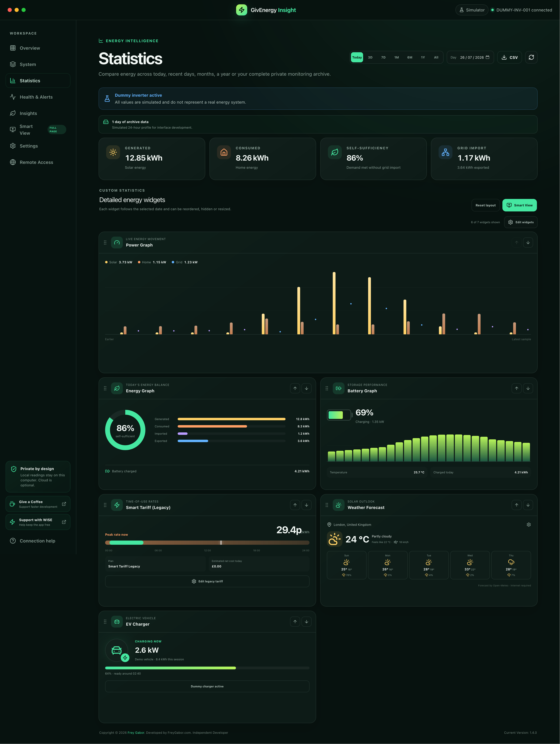Screen dimensions: 560x744
Task: Move Battery Graph widget down
Action: click(528, 388)
